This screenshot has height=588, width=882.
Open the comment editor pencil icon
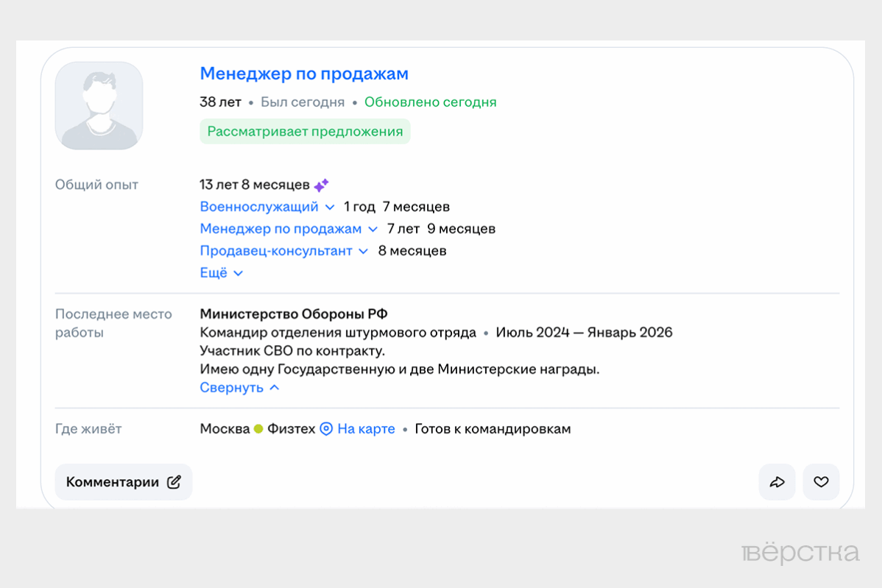(174, 482)
